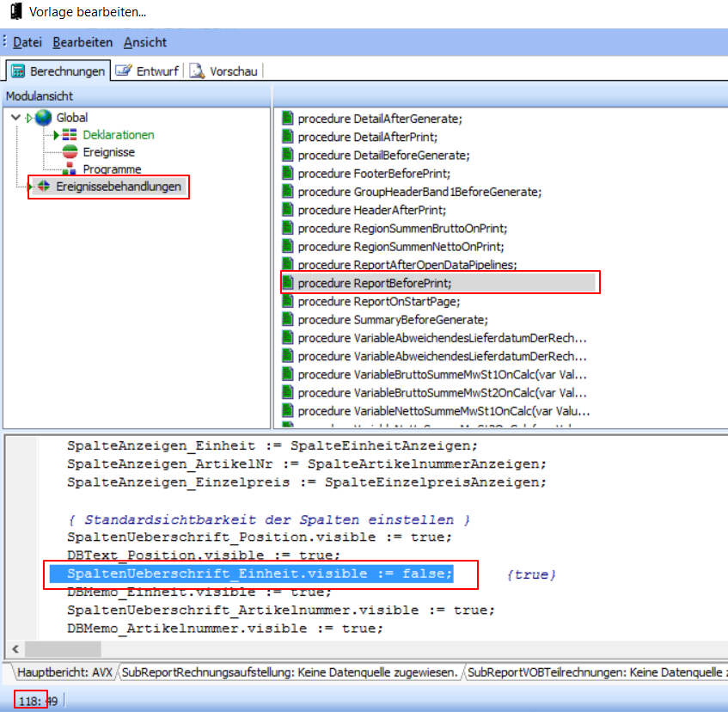Click the Ereignissebehandlungen target icon
This screenshot has height=712, width=728.
(44, 187)
